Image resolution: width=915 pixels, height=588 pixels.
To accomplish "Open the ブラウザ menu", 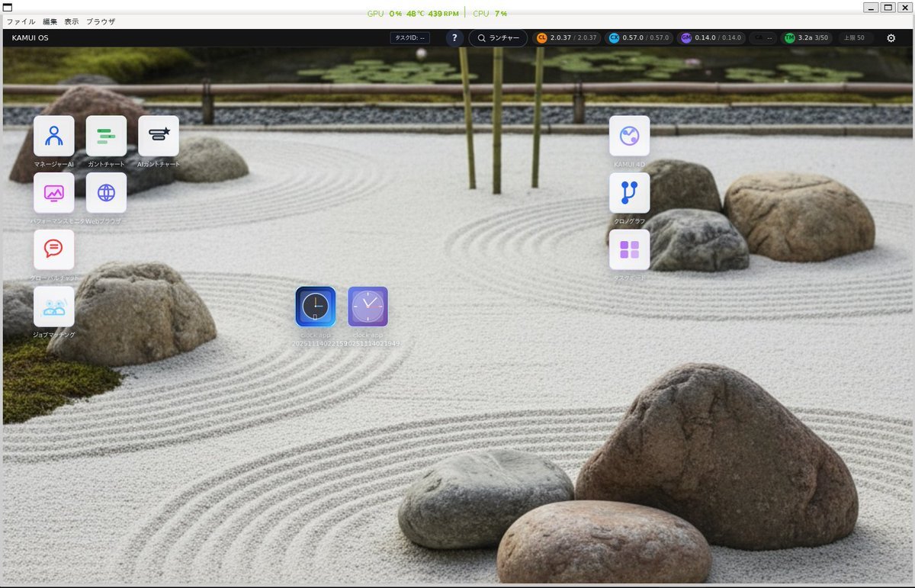I will click(x=101, y=22).
